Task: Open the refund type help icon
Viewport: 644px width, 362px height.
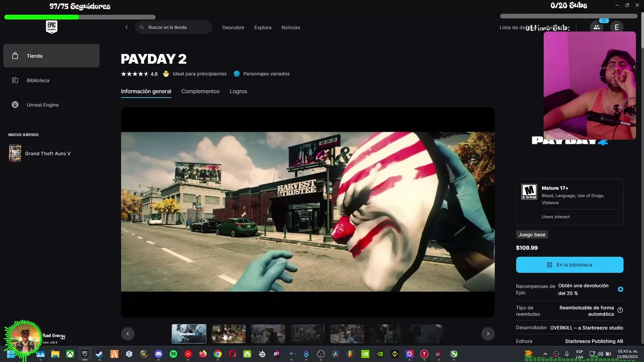Action: (620, 310)
